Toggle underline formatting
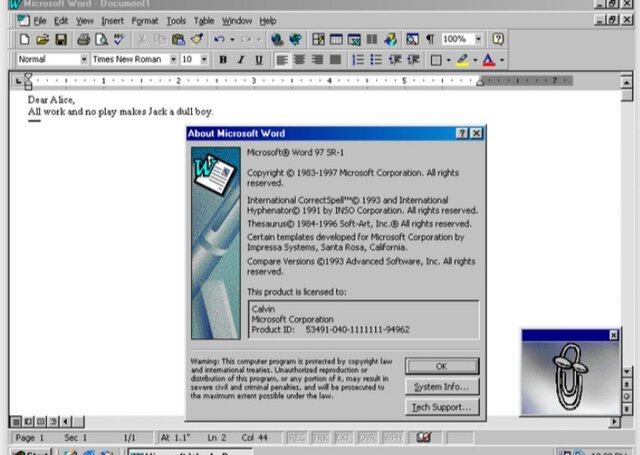 (x=259, y=60)
